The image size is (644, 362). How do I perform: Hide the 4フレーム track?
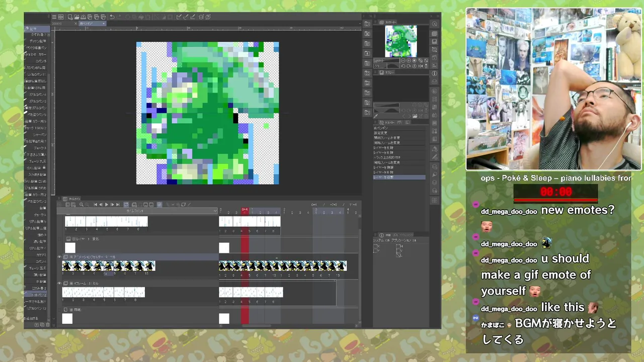tap(59, 283)
